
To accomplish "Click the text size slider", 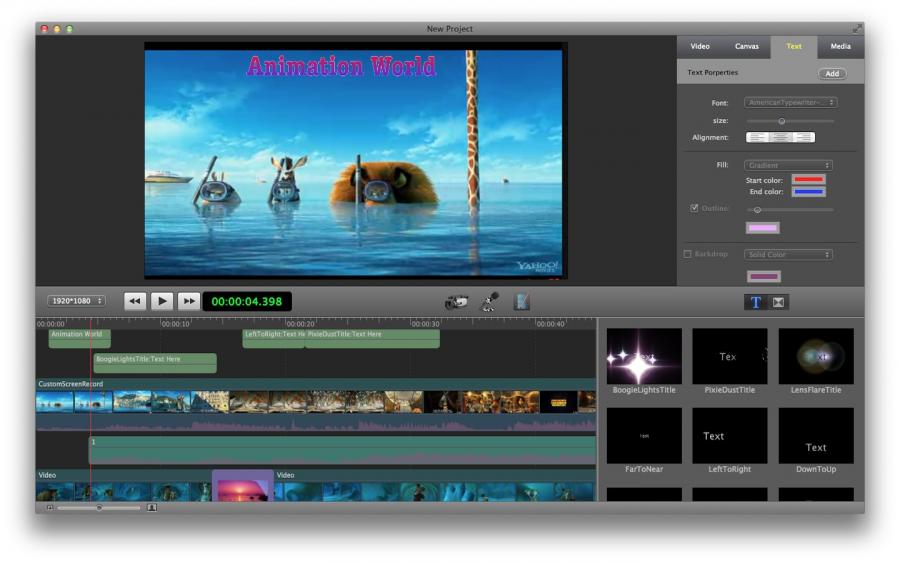I will point(790,121).
